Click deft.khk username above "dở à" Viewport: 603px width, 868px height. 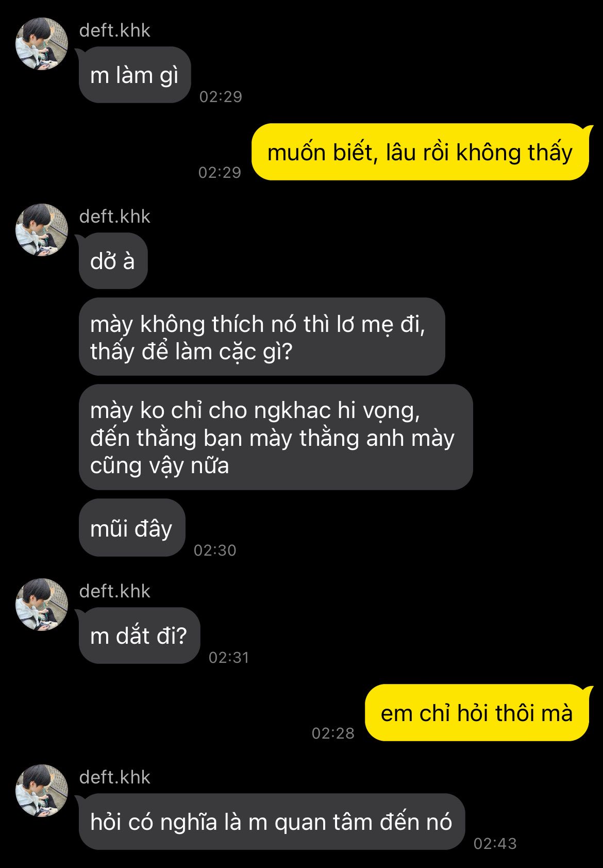114,216
